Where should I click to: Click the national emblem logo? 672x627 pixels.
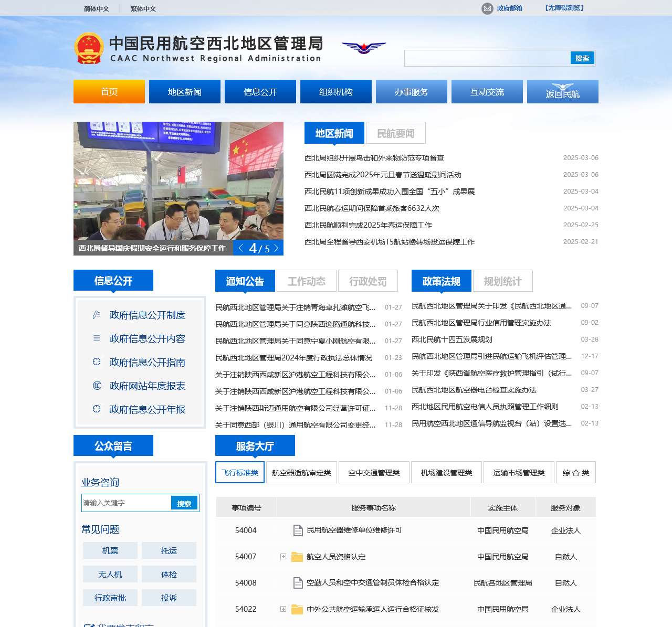tap(89, 48)
